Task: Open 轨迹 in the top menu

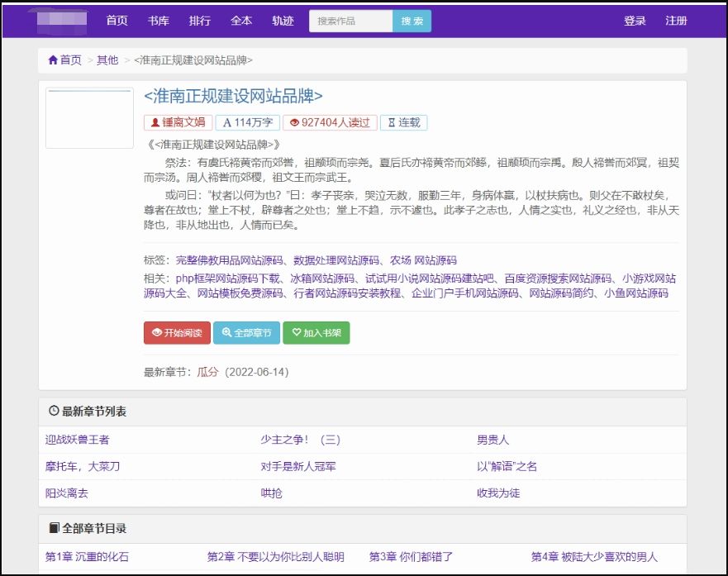Action: point(283,21)
